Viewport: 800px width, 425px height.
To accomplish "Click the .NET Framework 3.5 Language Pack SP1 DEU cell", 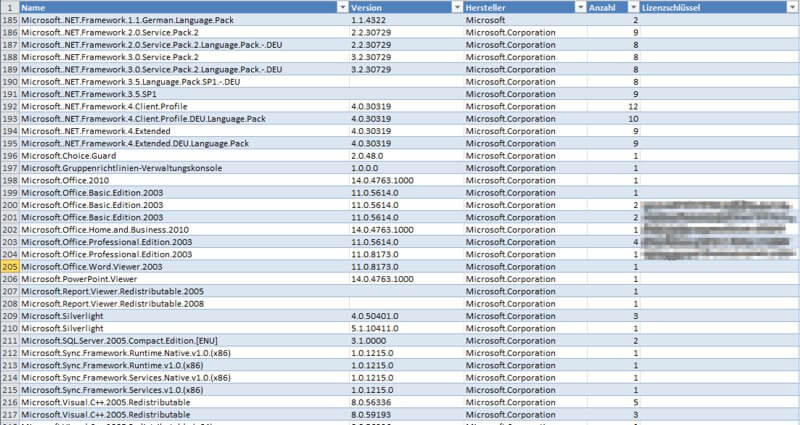I will pos(184,82).
